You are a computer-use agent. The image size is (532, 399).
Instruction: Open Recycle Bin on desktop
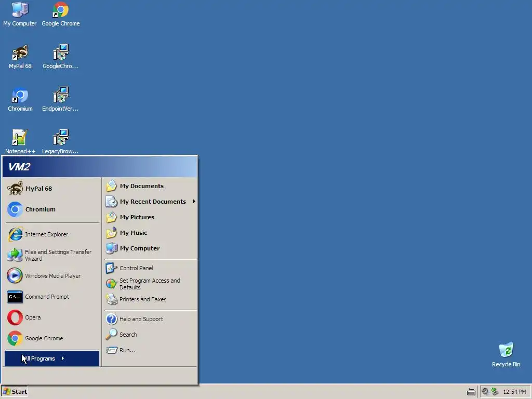[x=506, y=355]
